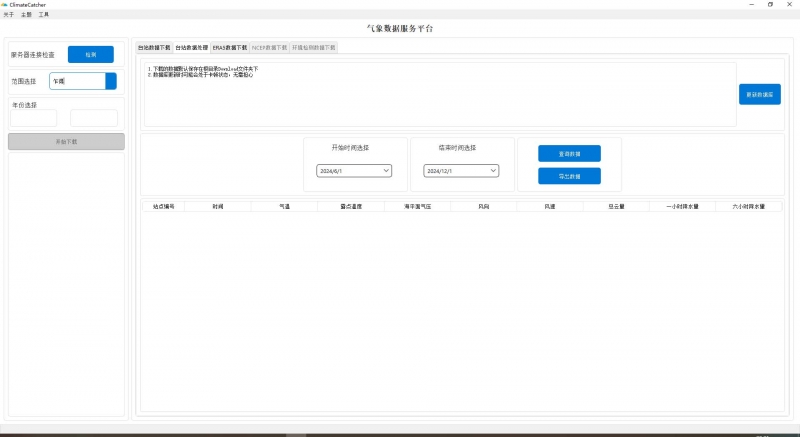Click the 气温 column header
Viewport: 800px width, 437px height.
[x=284, y=206]
